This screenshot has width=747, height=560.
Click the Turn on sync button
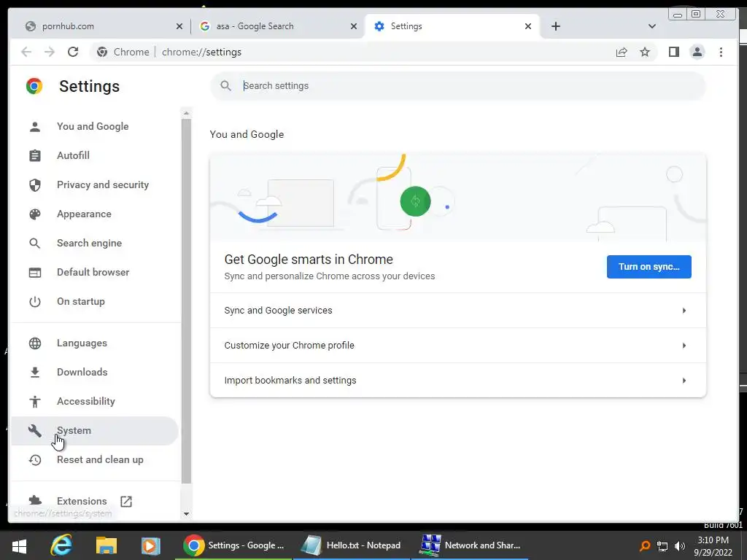[x=649, y=267]
